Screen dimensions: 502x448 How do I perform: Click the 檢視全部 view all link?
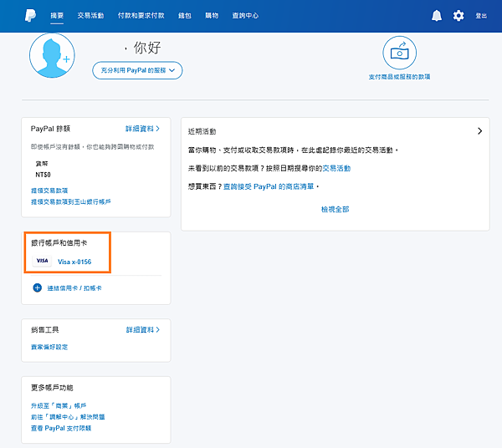pyautogui.click(x=336, y=209)
